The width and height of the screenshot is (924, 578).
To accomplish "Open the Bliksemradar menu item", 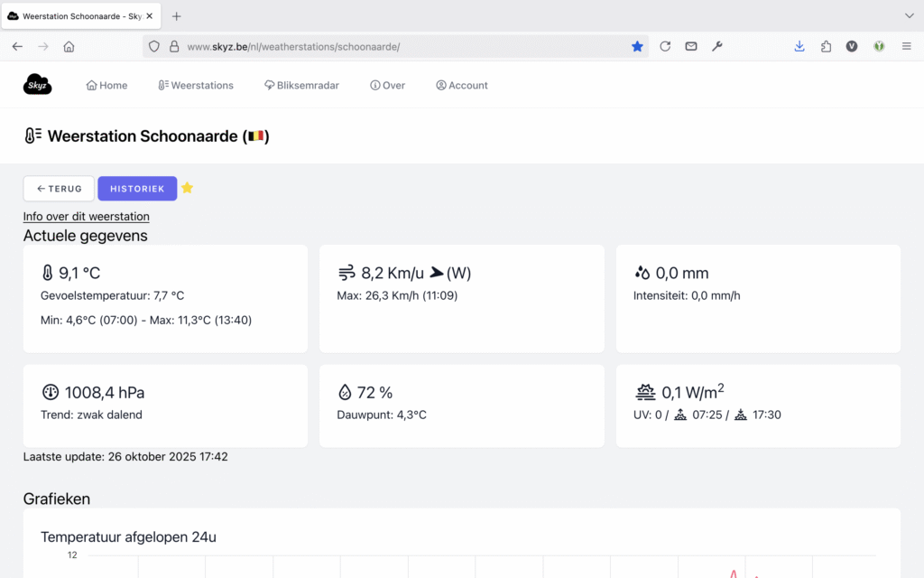I will click(x=301, y=85).
